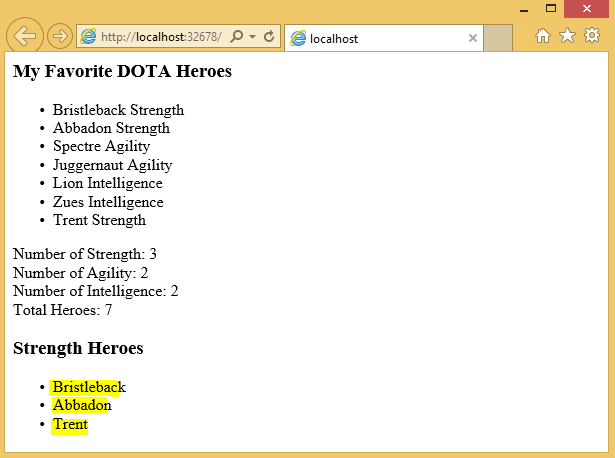
Task: Click the 'Trent Strength' list item
Action: 100,220
